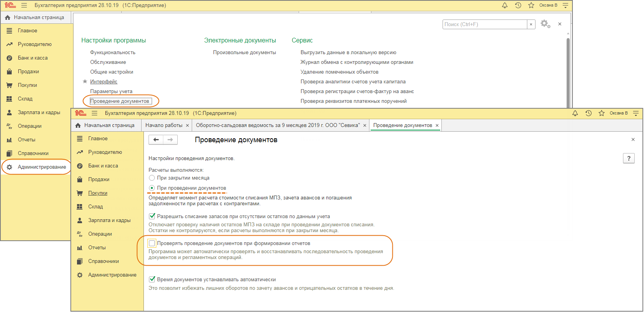
Task: Click the favorites star in the front window
Action: point(602,113)
